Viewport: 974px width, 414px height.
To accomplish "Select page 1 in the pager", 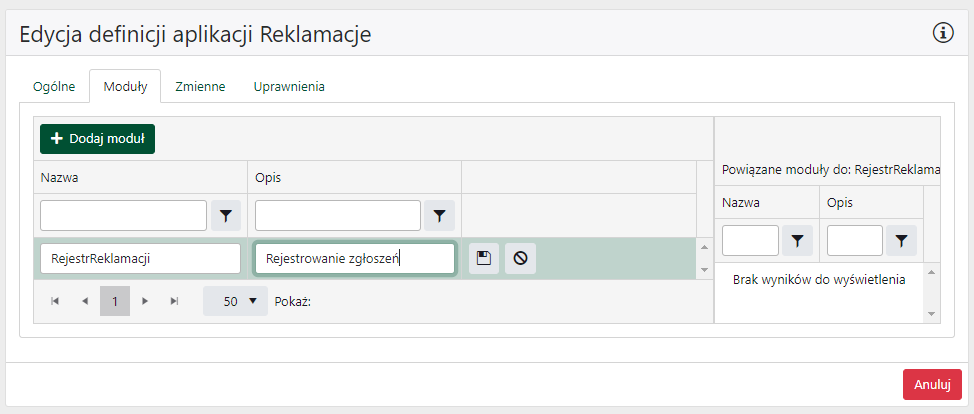I will pyautogui.click(x=115, y=301).
